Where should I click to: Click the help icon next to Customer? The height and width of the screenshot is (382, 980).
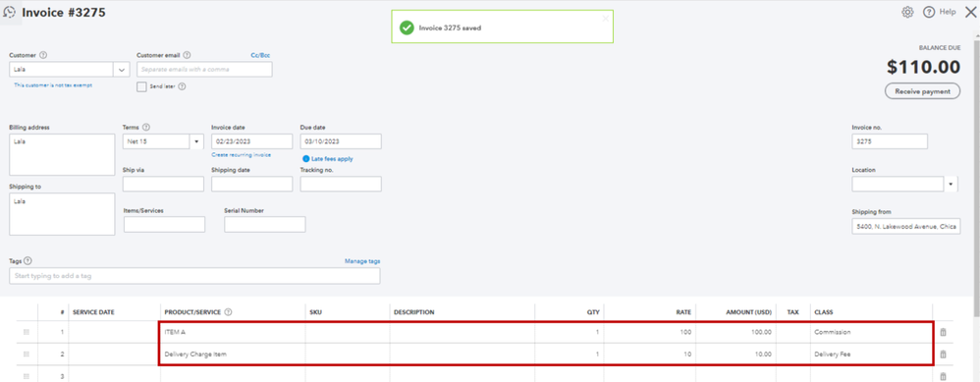[43, 55]
